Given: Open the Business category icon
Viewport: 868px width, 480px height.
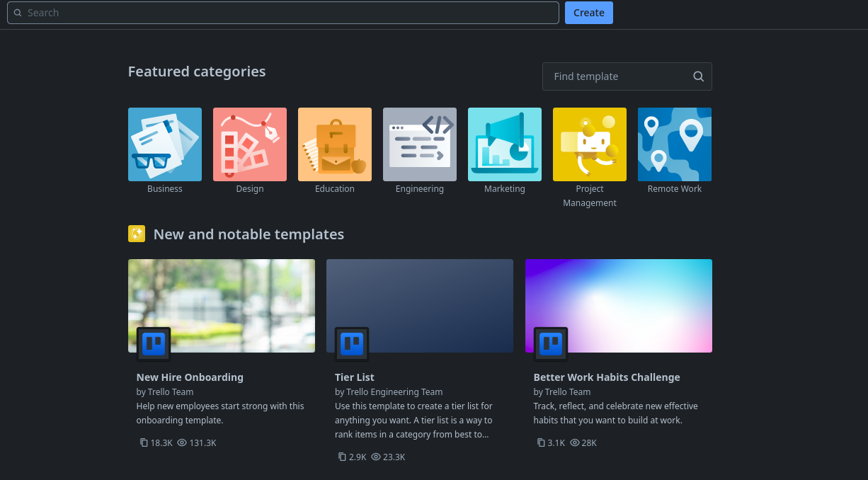Looking at the screenshot, I should 164,144.
